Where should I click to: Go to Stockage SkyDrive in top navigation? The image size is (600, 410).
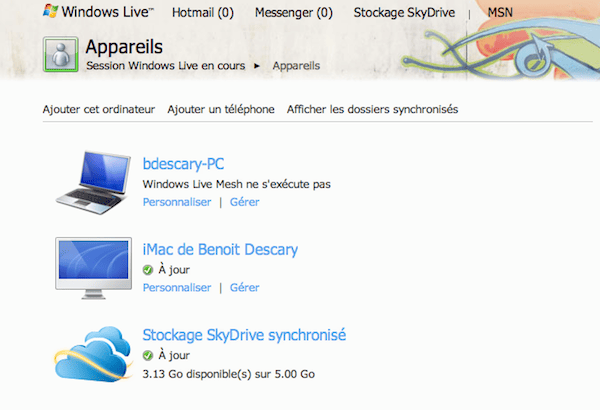(404, 14)
